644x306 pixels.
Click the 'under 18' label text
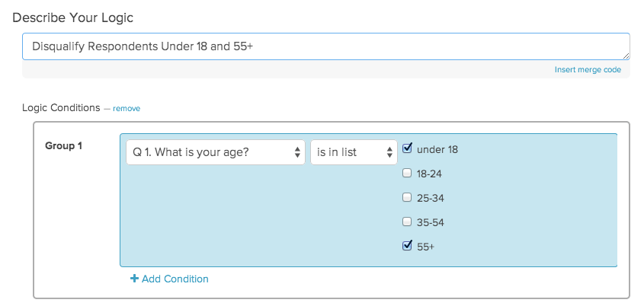click(437, 149)
